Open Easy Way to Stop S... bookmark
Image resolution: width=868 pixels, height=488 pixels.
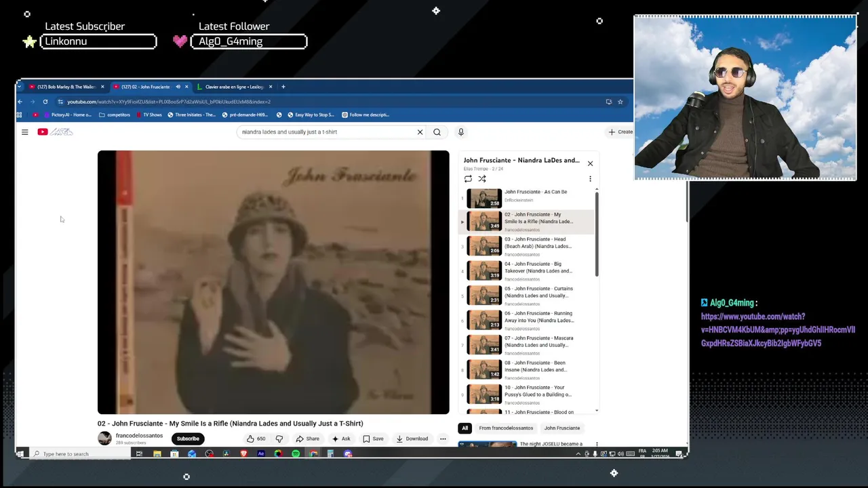click(311, 115)
